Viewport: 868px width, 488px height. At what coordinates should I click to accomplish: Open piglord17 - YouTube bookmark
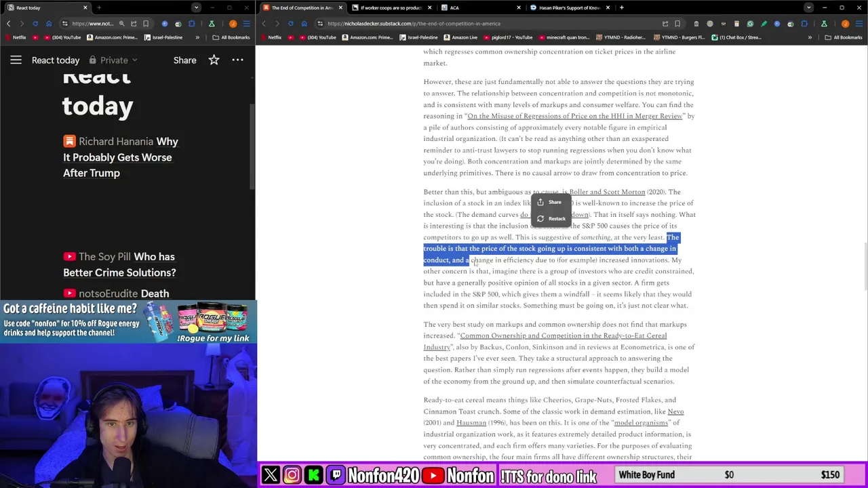[x=509, y=37]
